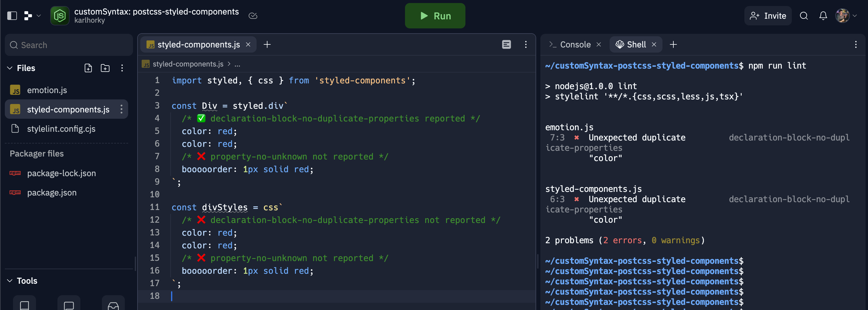
Task: Add a new tab in the shell pane
Action: (x=673, y=44)
